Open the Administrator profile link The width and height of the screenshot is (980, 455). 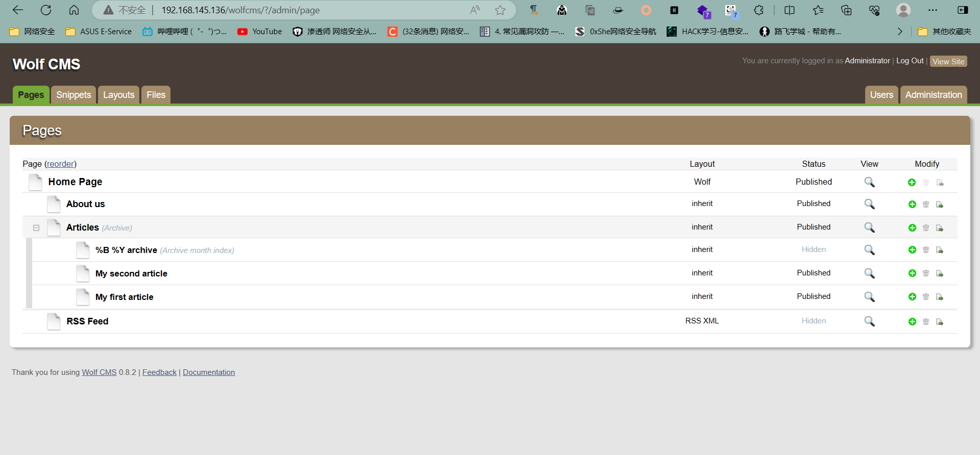[867, 61]
